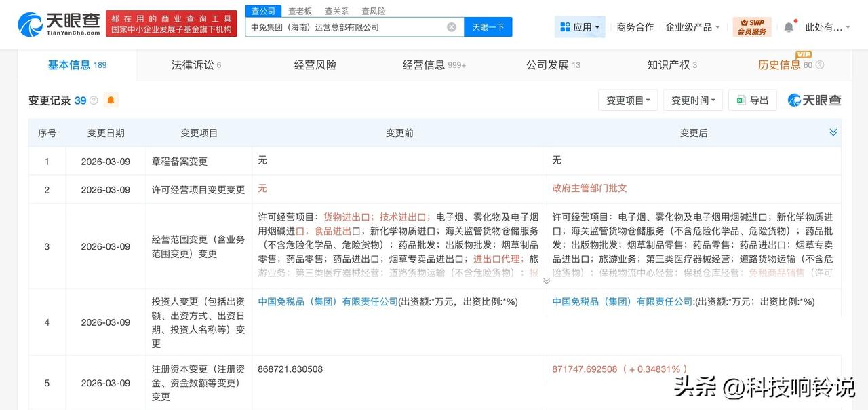The width and height of the screenshot is (868, 410).
Task: Click the 章程备案变更 row item
Action: click(180, 162)
